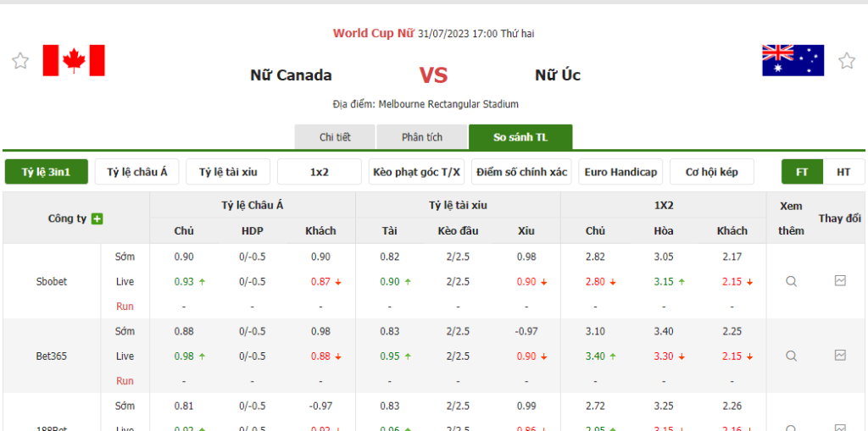The image size is (868, 431).
Task: Toggle HT half-time odds view
Action: coord(843,172)
